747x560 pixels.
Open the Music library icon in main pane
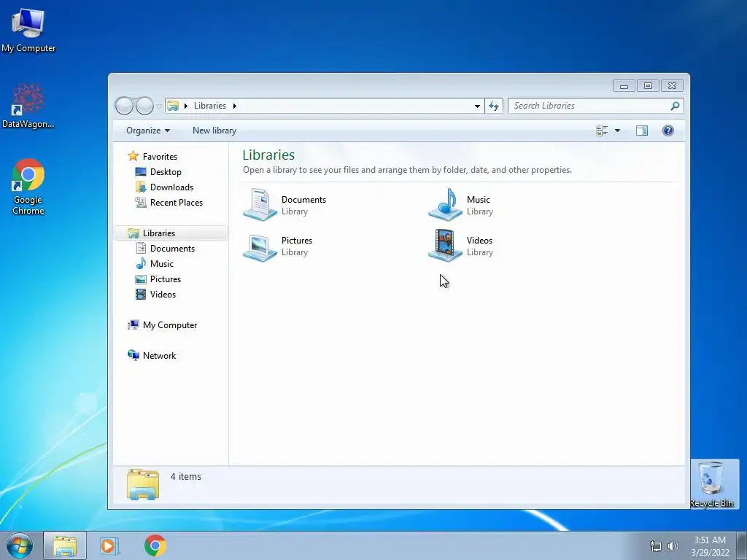click(445, 205)
